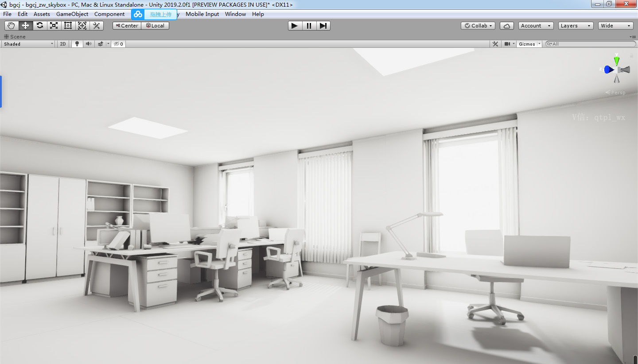
Task: Start Play mode
Action: (x=295, y=26)
